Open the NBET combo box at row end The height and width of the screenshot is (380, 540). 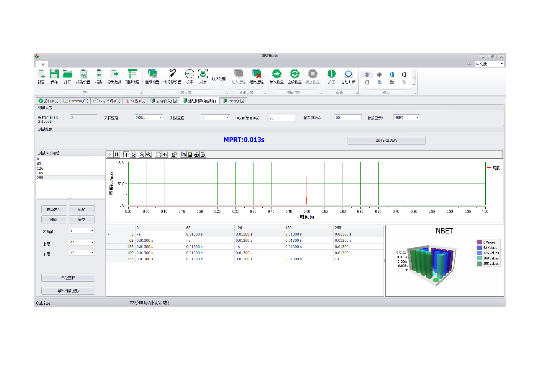407,117
